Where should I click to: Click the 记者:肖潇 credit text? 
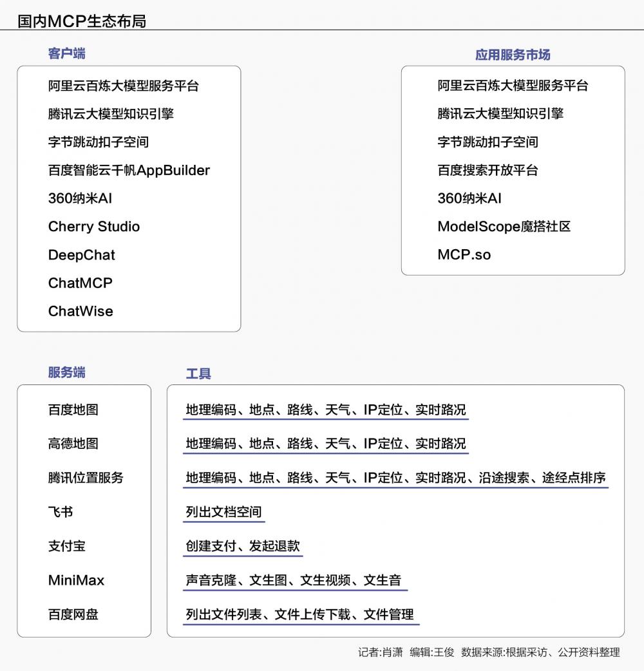pyautogui.click(x=381, y=652)
